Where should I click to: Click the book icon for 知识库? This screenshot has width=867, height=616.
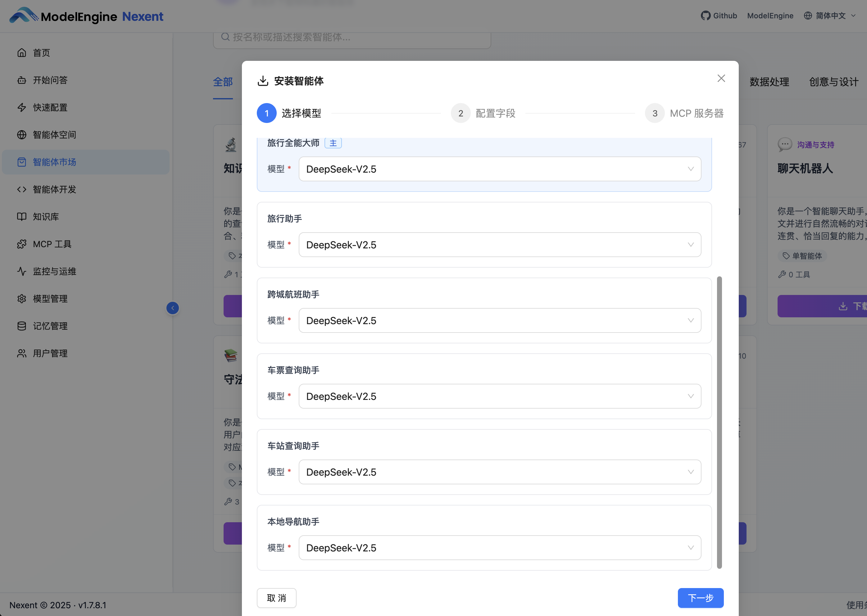click(x=22, y=217)
